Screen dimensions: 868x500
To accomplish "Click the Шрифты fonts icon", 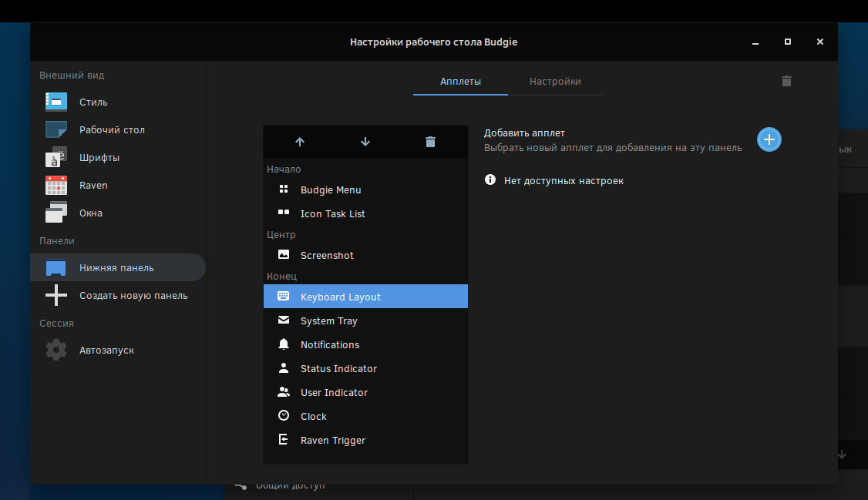I will pos(56,157).
